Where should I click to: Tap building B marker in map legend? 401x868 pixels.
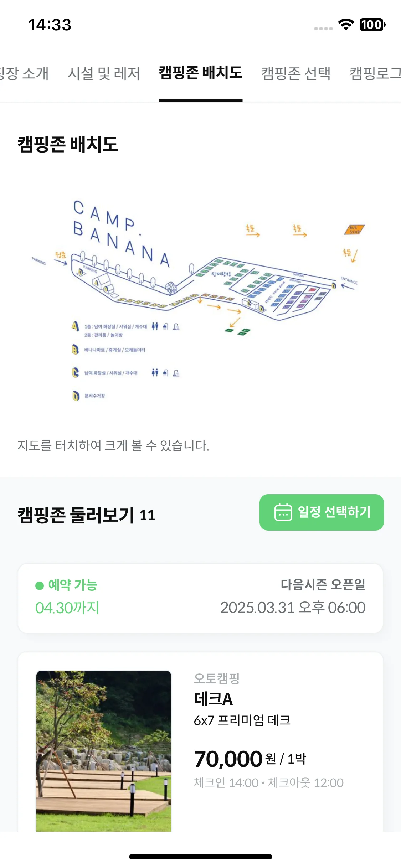(75, 349)
